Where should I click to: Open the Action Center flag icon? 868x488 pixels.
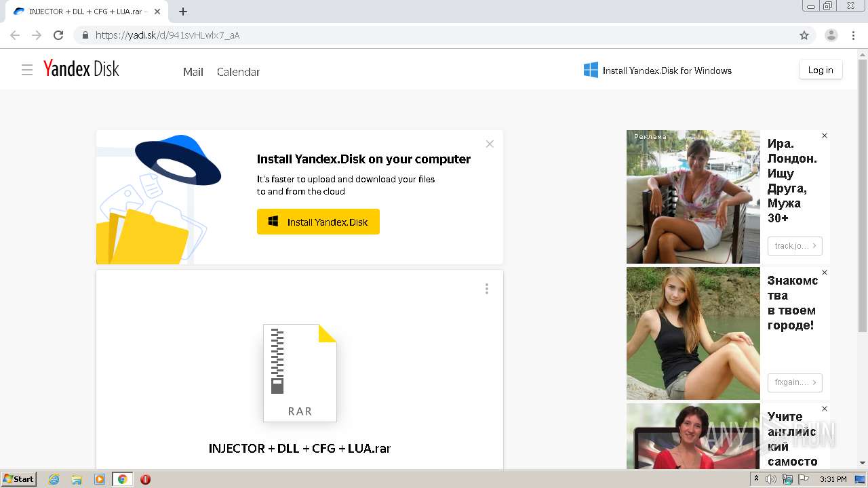[x=803, y=479]
